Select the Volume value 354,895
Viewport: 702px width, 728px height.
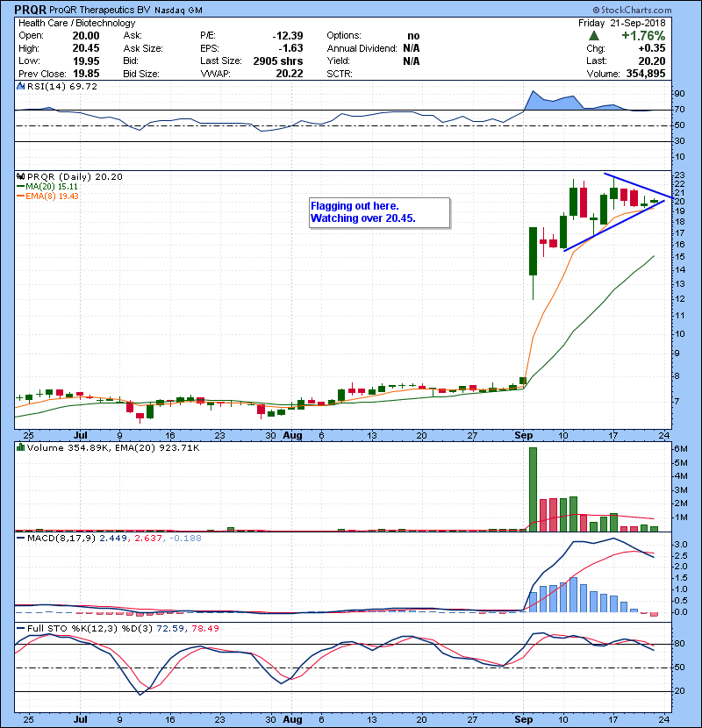click(646, 74)
